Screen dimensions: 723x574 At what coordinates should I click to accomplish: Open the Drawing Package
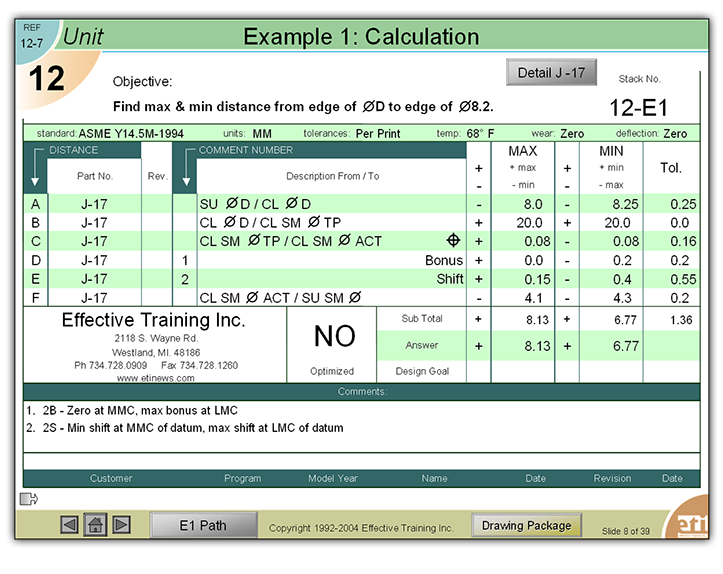(x=526, y=525)
